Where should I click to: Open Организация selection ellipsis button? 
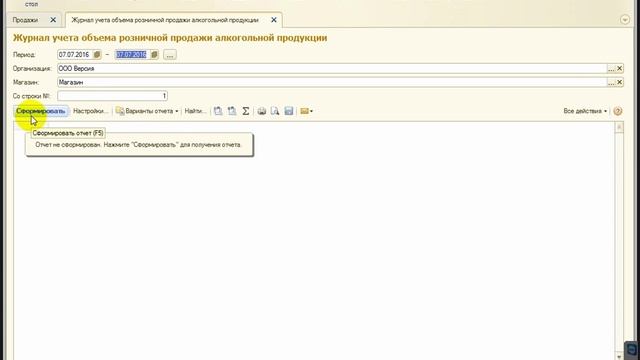(611, 69)
